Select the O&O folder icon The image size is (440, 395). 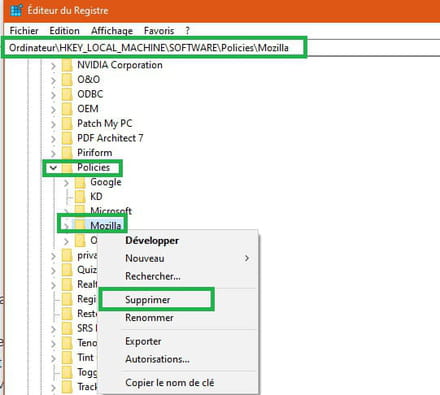[x=67, y=80]
